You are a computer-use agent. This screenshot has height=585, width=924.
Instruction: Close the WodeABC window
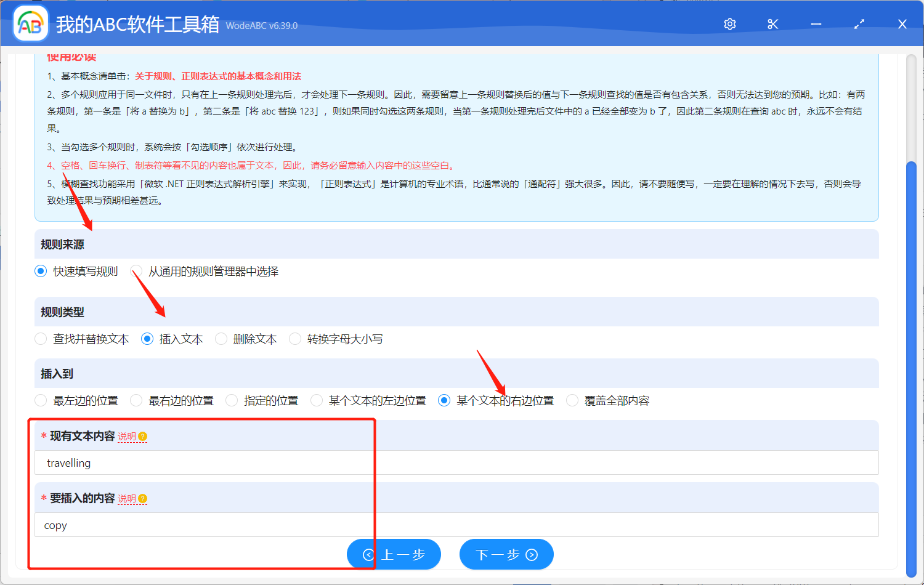(902, 24)
